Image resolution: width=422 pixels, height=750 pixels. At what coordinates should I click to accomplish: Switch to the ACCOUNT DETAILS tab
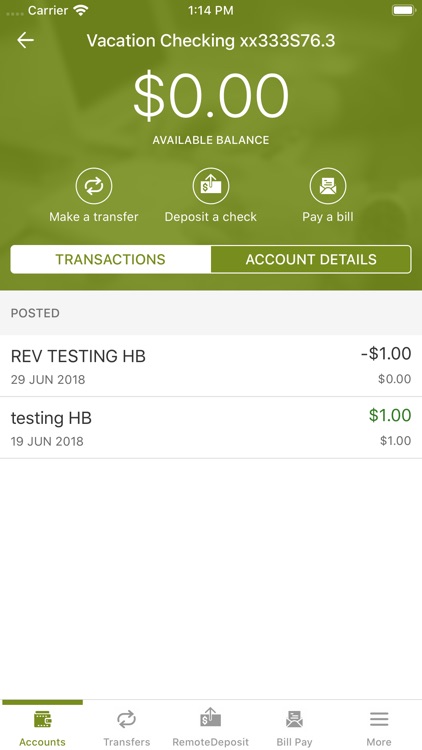pos(311,259)
